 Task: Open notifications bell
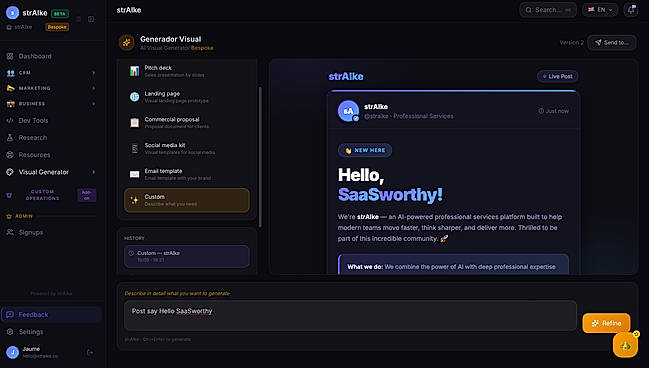631,10
